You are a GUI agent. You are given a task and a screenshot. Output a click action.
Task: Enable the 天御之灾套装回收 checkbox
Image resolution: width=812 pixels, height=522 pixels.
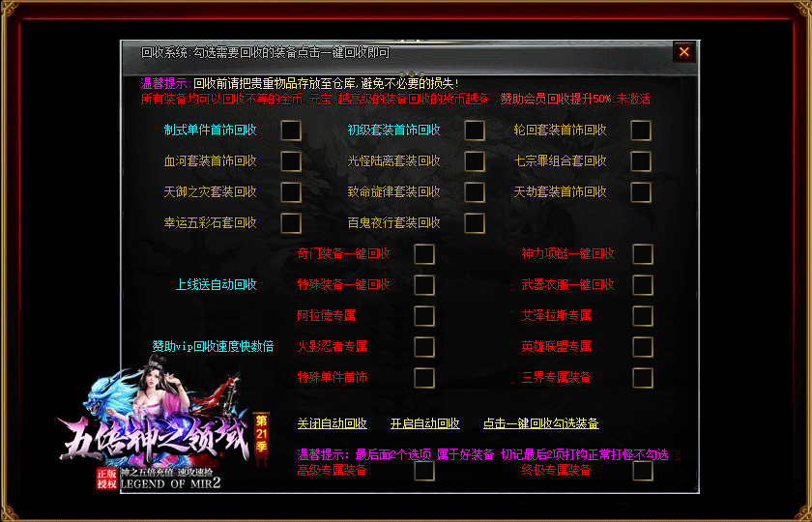click(x=291, y=192)
